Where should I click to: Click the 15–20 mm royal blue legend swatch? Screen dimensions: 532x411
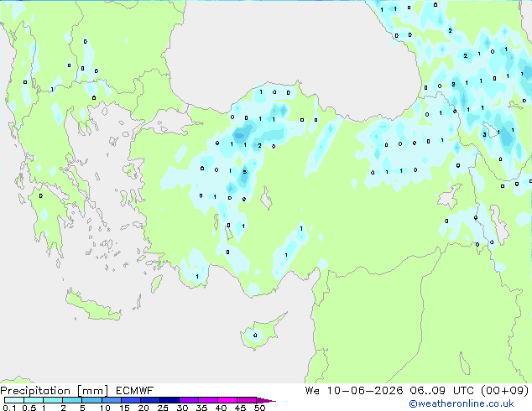pyautogui.click(x=131, y=400)
